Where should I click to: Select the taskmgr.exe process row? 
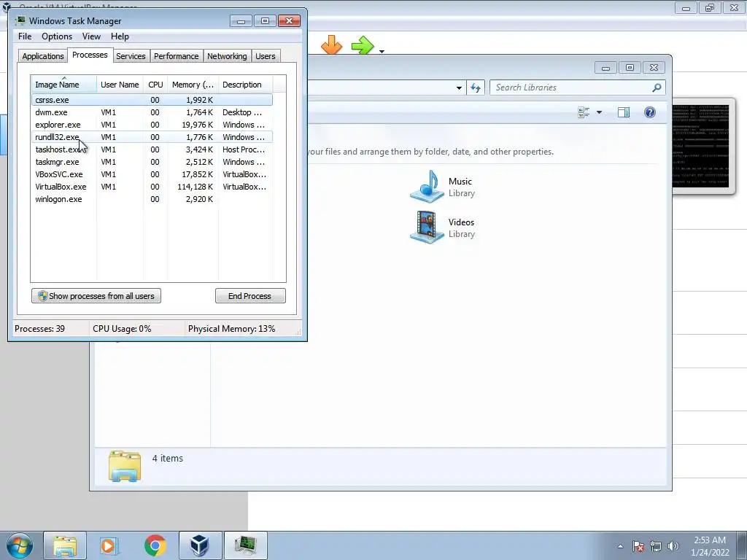152,162
